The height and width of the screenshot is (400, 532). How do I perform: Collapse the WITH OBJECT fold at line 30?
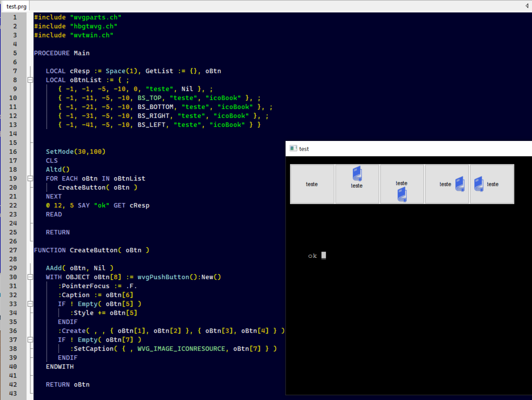(x=30, y=277)
